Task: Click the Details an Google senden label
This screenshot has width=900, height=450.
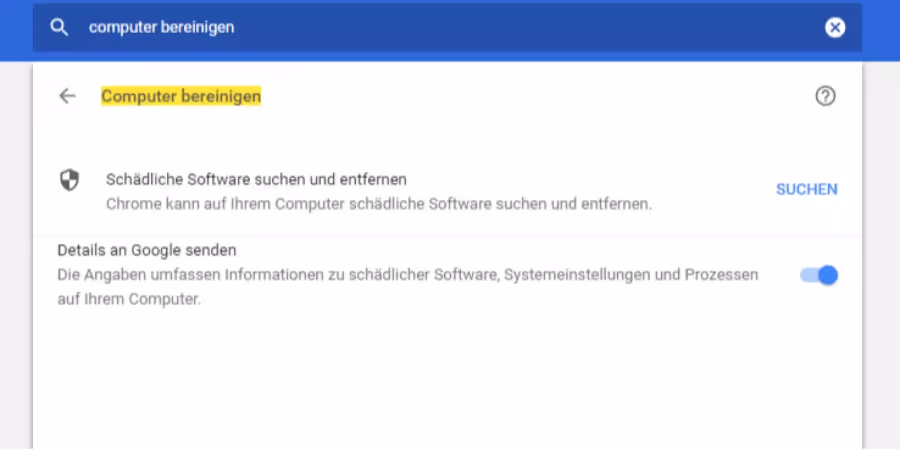Action: (147, 250)
